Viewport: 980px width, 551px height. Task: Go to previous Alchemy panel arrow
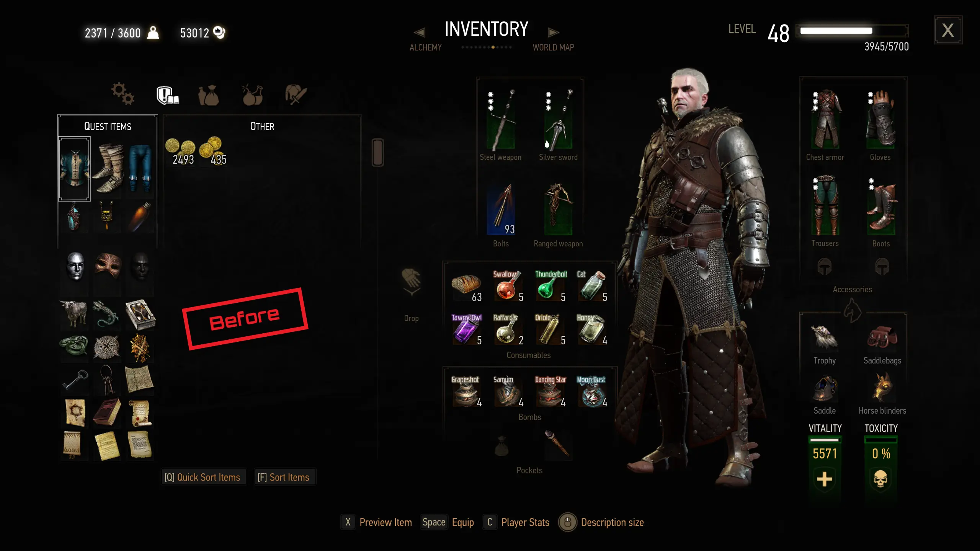(x=420, y=33)
